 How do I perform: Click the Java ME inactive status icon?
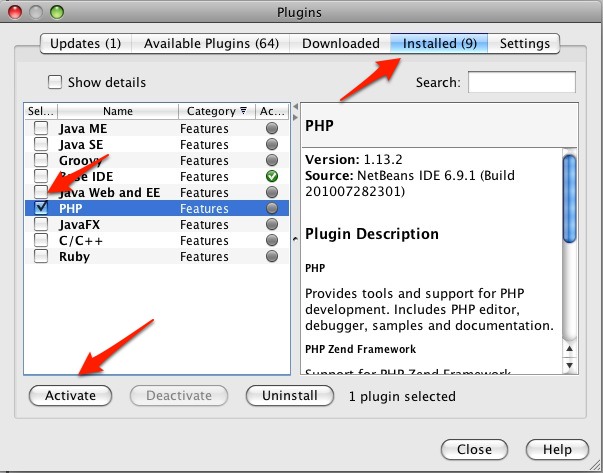272,128
